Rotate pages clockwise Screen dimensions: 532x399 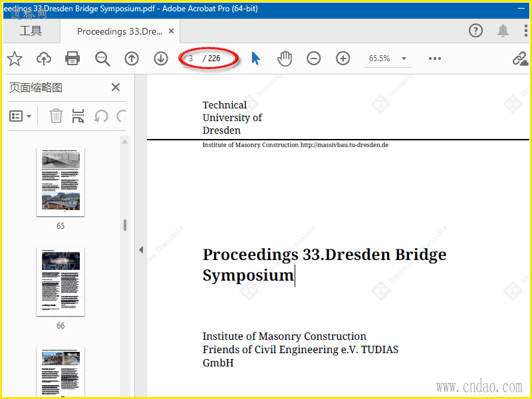pos(121,116)
